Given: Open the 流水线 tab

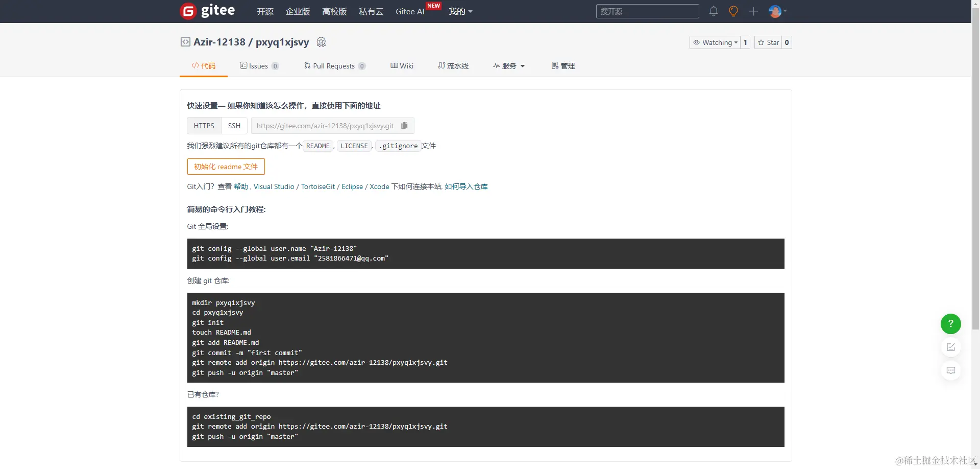Looking at the screenshot, I should click(453, 66).
